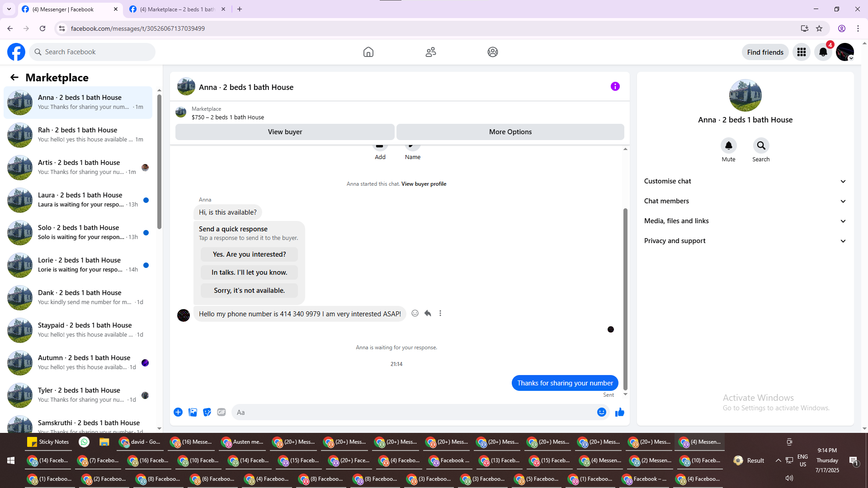
Task: Send quick response 'In talks. I'll let you know.'
Action: point(249,272)
